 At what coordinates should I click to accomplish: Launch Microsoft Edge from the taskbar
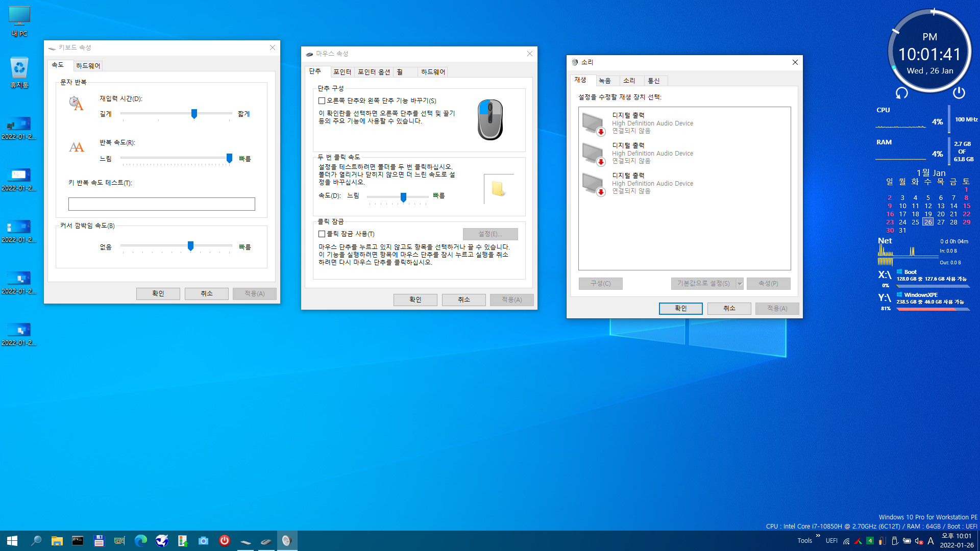[140, 541]
